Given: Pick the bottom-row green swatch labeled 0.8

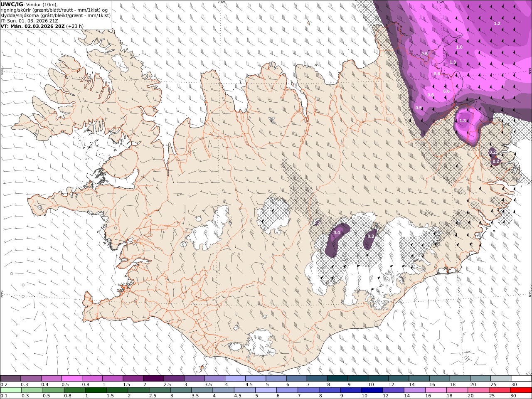Looking at the screenshot, I should coord(74,390).
